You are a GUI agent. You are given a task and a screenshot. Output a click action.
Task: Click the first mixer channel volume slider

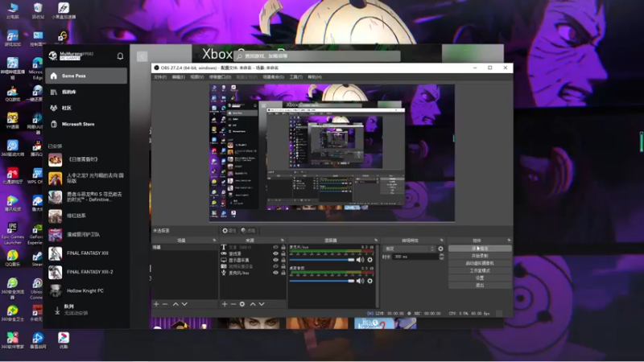pyautogui.click(x=321, y=260)
